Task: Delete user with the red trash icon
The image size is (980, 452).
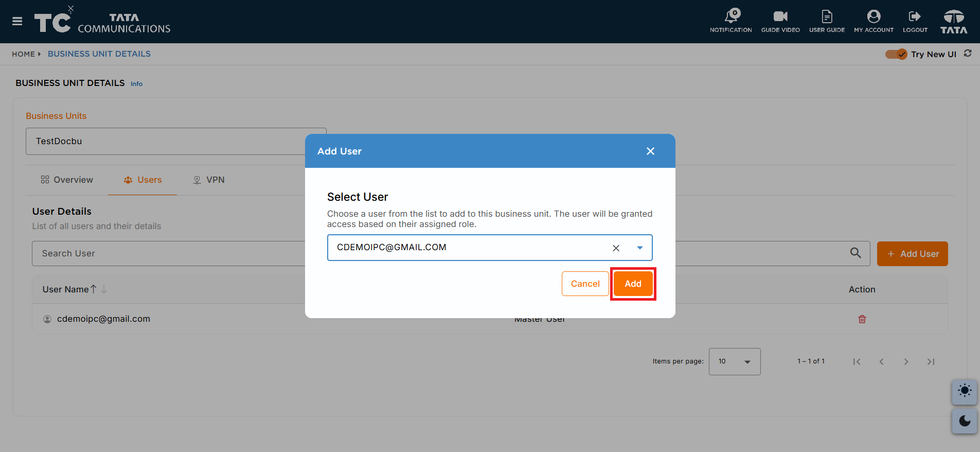Action: 862,319
